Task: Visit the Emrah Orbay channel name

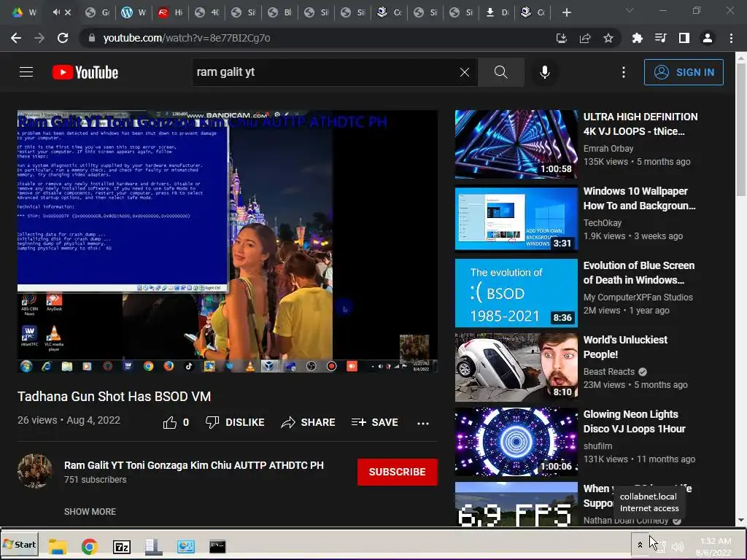Action: click(608, 149)
